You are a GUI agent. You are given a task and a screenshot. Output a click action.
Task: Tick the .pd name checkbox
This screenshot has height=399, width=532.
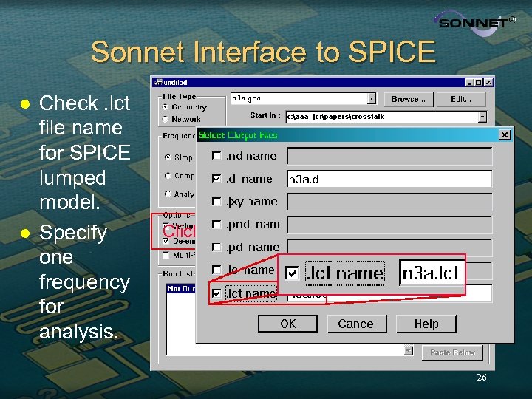pos(216,247)
